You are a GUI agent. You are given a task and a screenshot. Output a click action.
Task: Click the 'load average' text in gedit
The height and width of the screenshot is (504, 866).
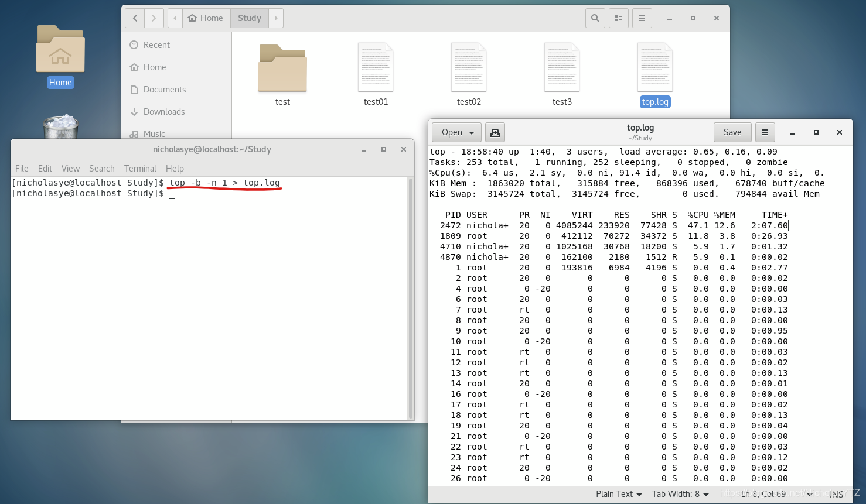[654, 152]
